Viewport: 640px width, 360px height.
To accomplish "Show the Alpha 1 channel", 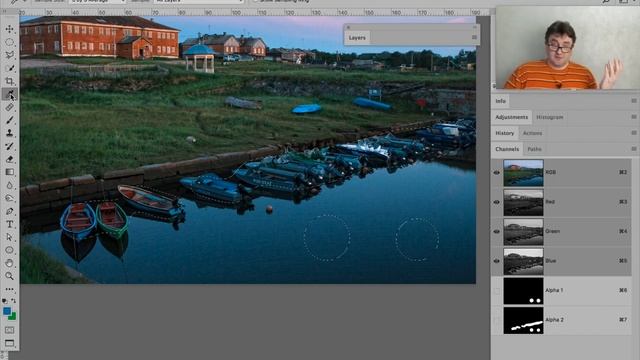I will tap(497, 291).
